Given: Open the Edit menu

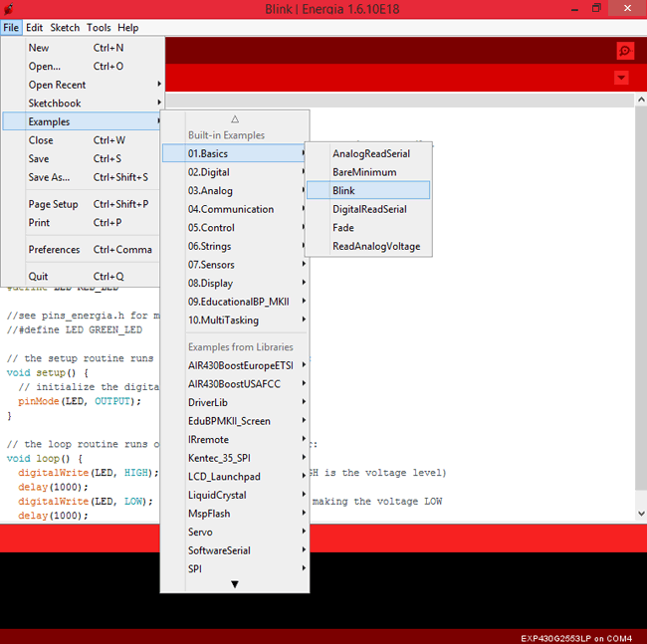Looking at the screenshot, I should tap(35, 28).
